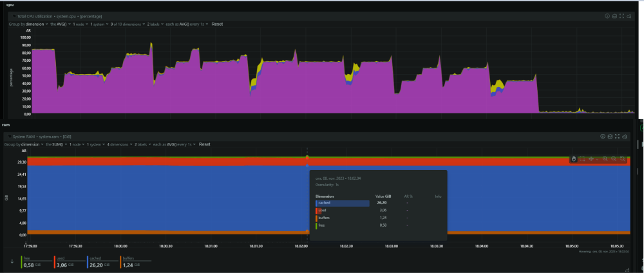Click zoom in magnifier on RAM chart
The height and width of the screenshot is (275, 644).
[605, 159]
